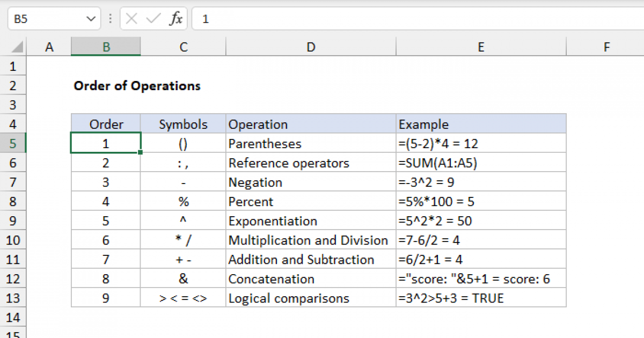
Task: Click the Parentheses cell
Action: [311, 144]
